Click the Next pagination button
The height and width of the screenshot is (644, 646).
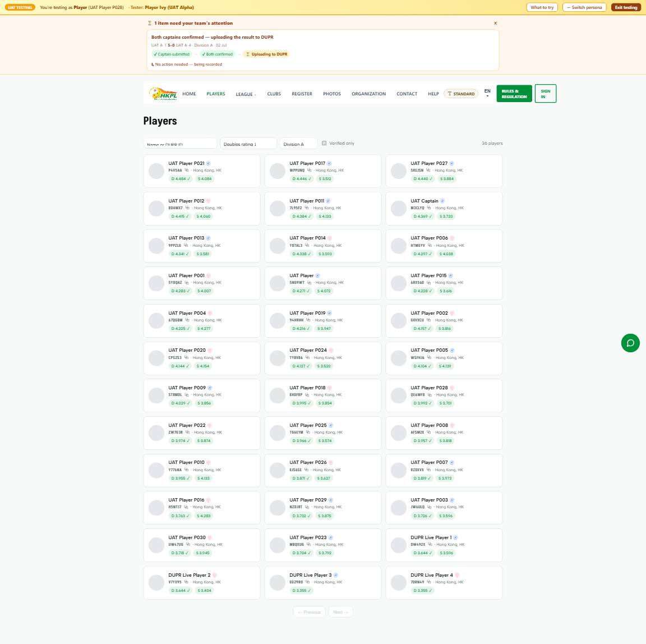click(x=340, y=612)
